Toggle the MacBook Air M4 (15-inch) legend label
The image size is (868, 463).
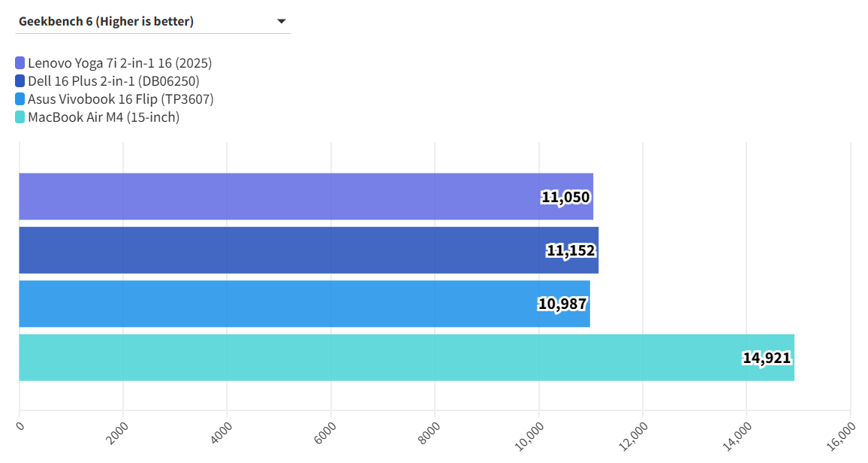pos(104,117)
